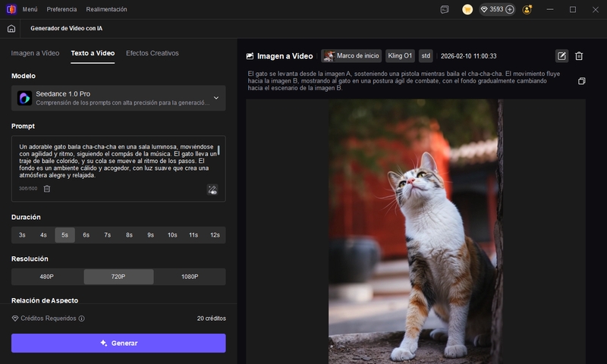This screenshot has height=364, width=607.
Task: Choose 720P resolution
Action: point(118,277)
